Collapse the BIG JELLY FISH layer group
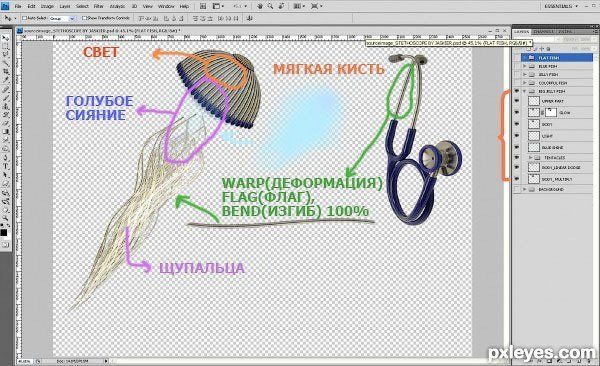 (525, 92)
